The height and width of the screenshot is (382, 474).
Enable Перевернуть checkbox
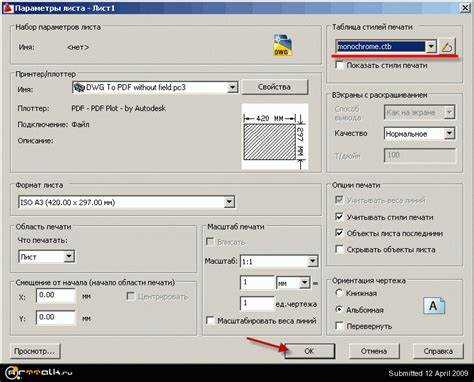339,326
